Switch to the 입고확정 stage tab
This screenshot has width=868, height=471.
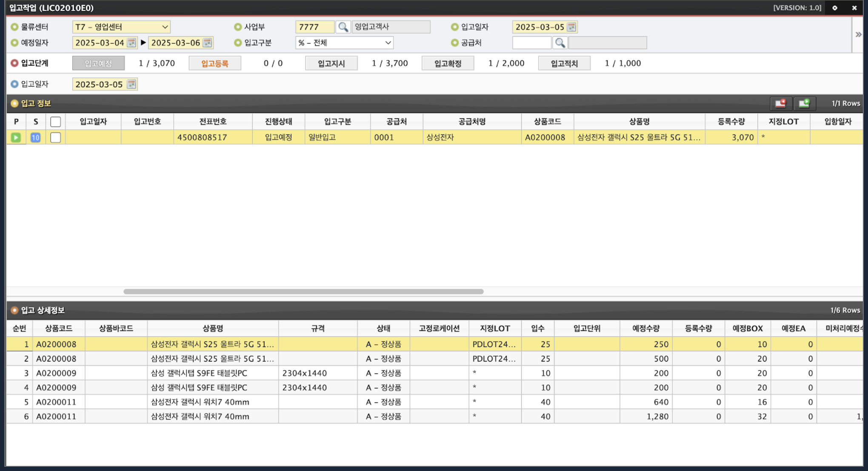448,63
